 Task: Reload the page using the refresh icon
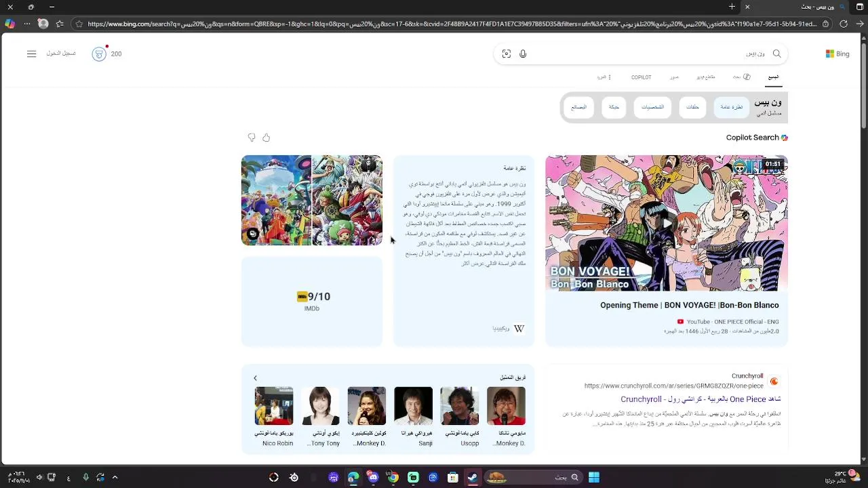pyautogui.click(x=844, y=24)
